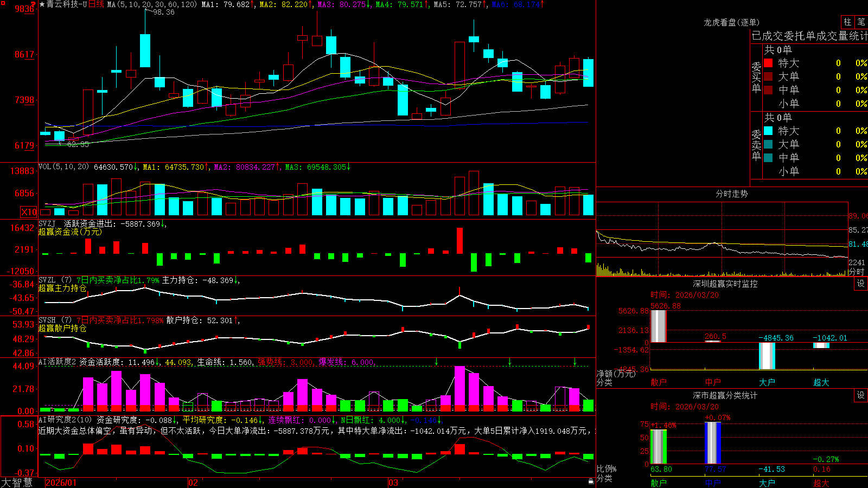The width and height of the screenshot is (868, 488).
Task: Click the 大智慧 logo label
Action: pos(17,483)
